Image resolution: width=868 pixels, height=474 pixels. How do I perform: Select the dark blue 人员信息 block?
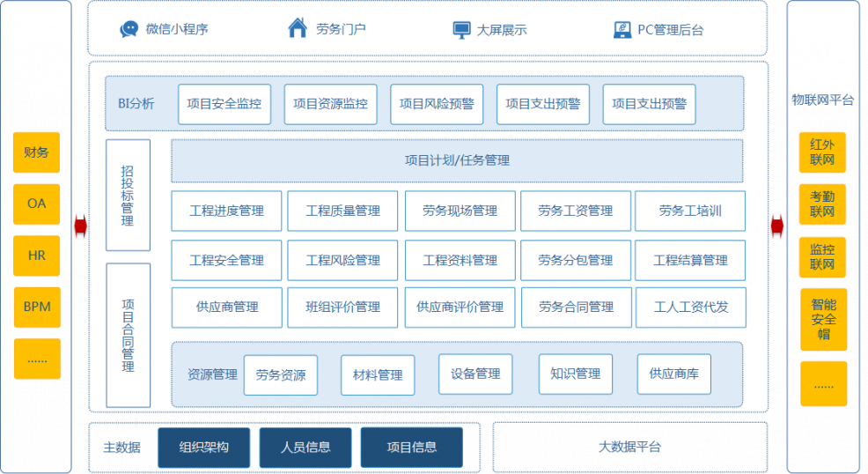coord(305,448)
